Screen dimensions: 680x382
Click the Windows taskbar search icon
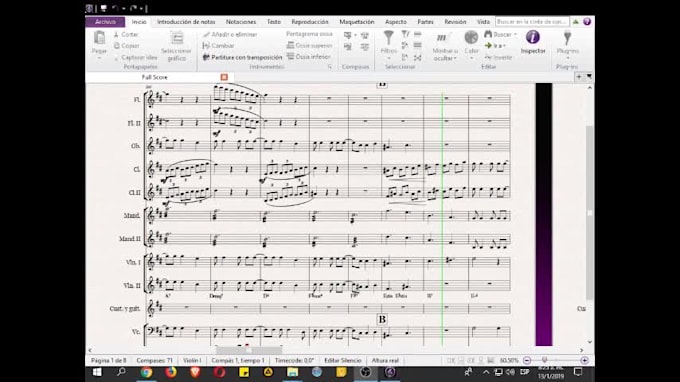coord(121,372)
